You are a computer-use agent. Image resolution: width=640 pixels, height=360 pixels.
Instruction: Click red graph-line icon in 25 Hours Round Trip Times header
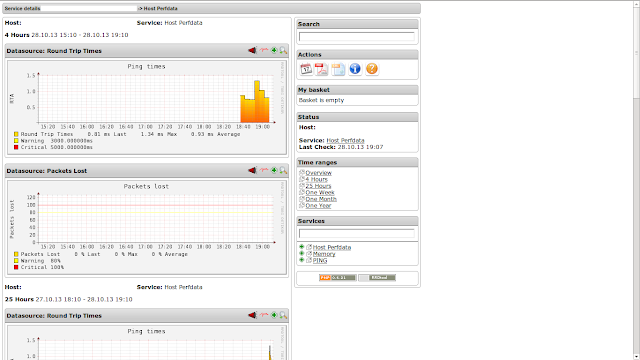[264, 315]
